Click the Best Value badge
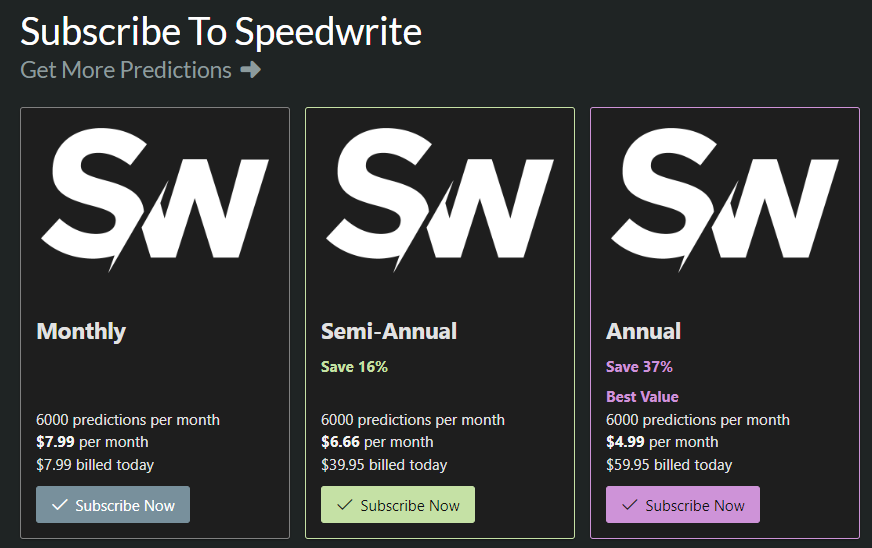This screenshot has height=548, width=872. pos(642,397)
